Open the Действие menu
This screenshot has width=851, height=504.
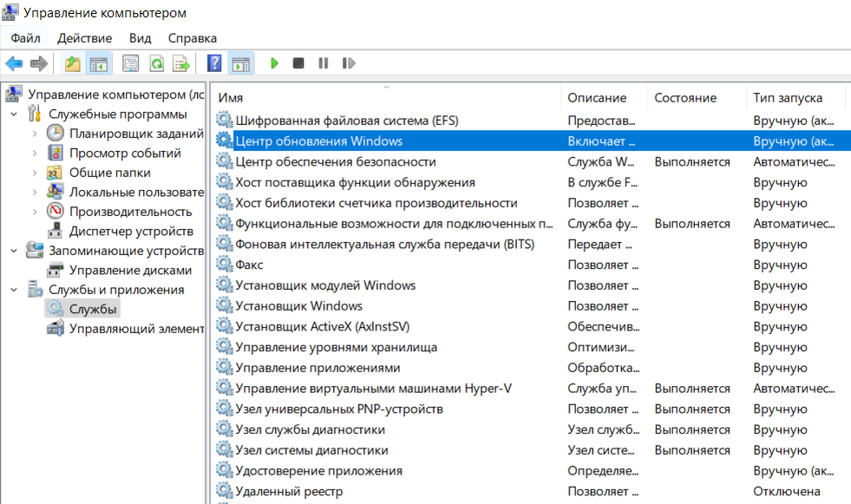[x=85, y=38]
